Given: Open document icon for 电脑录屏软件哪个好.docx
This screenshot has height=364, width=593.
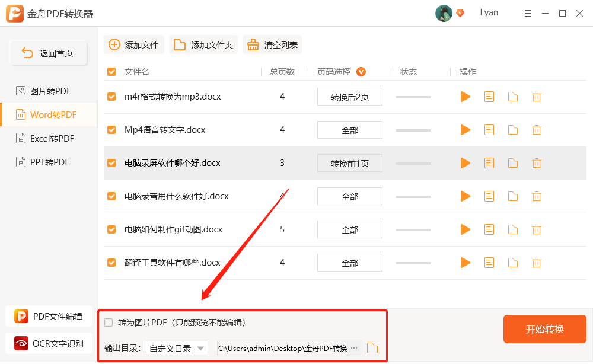Looking at the screenshot, I should click(489, 163).
